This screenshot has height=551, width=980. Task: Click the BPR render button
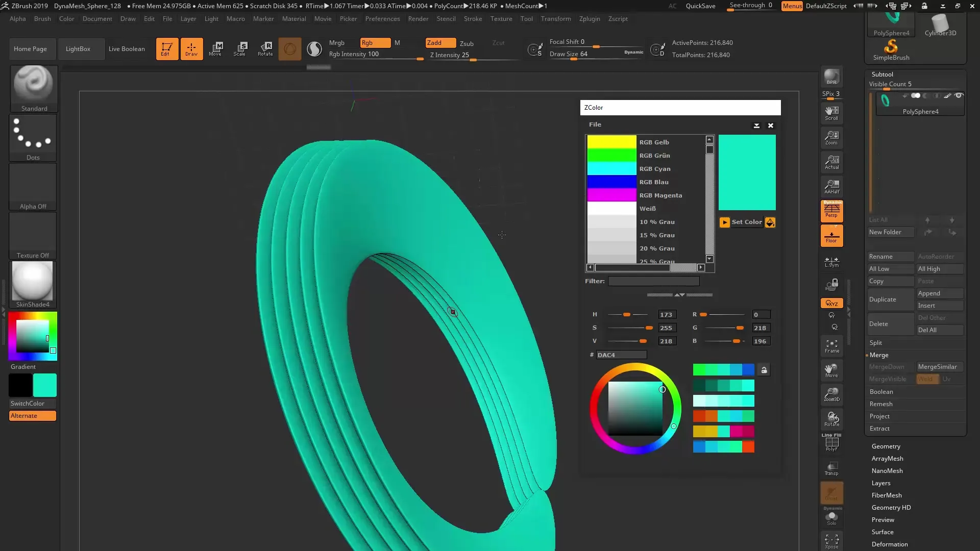831,77
